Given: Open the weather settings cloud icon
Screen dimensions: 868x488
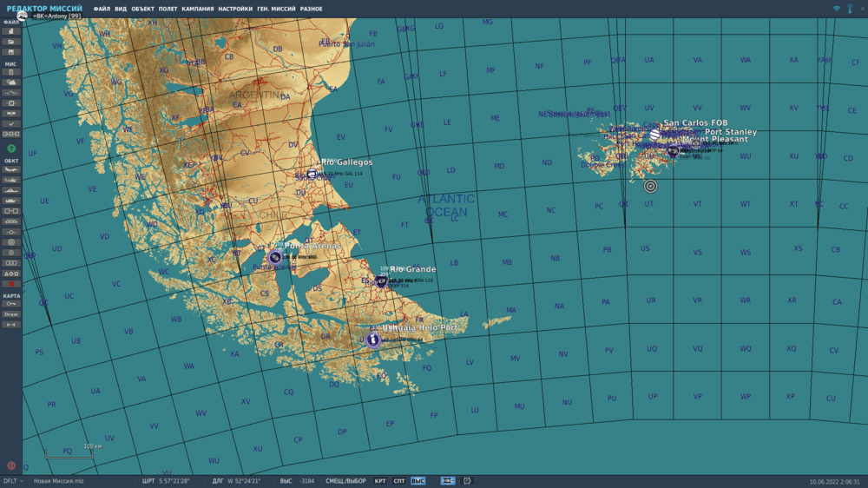Looking at the screenshot, I should pos(11,82).
